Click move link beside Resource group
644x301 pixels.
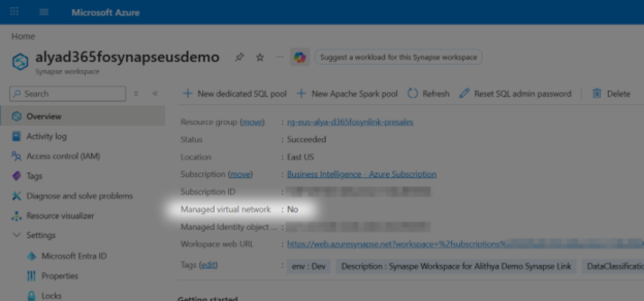coord(252,122)
